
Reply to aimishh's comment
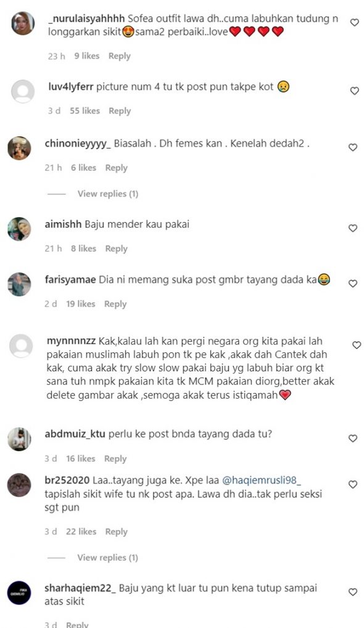pyautogui.click(x=116, y=249)
